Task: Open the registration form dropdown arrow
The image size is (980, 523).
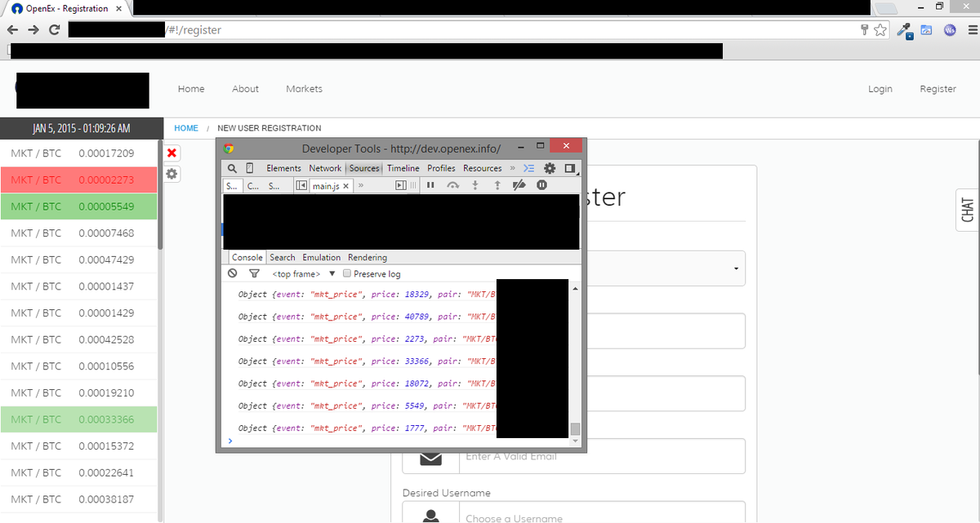Action: tap(737, 268)
